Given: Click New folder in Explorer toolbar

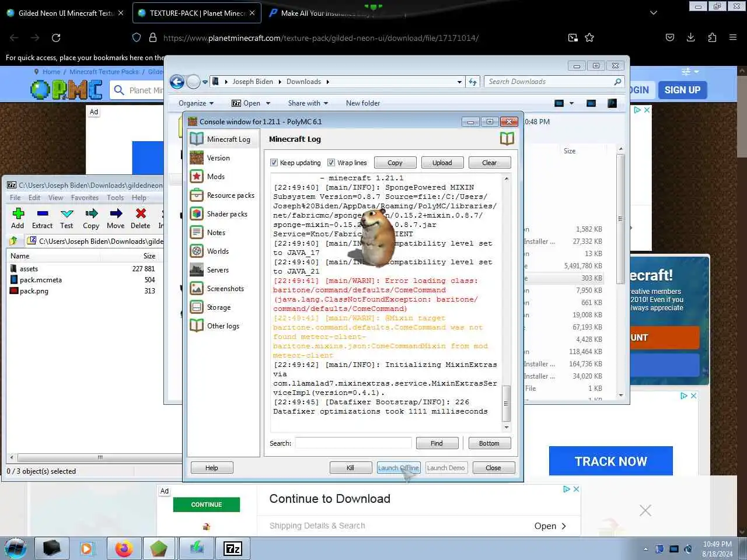Looking at the screenshot, I should pyautogui.click(x=363, y=103).
